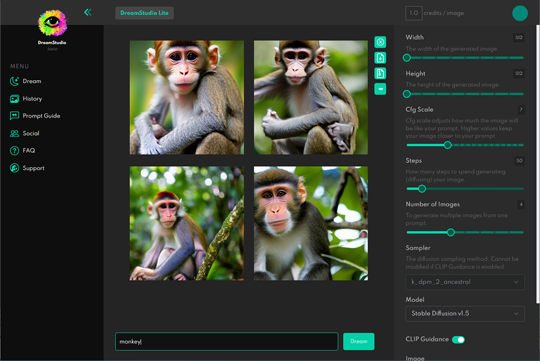The height and width of the screenshot is (361, 540).
Task: Open the History menu item
Action: pyautogui.click(x=32, y=99)
